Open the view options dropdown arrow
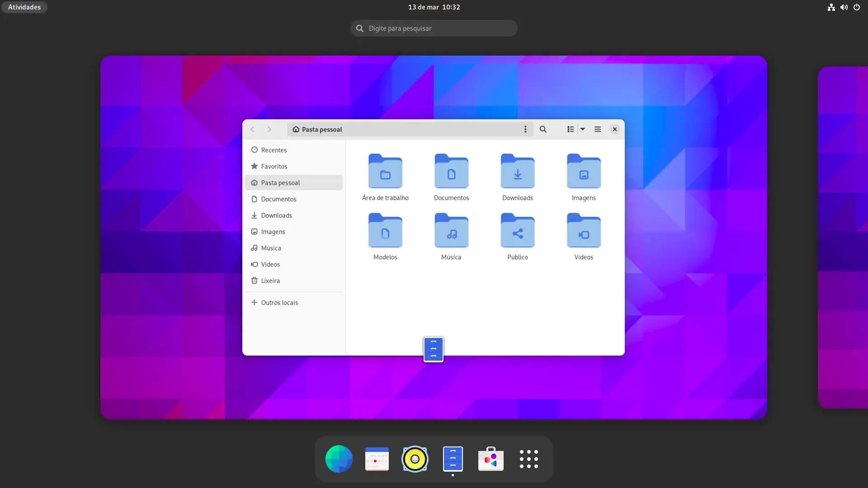 (583, 129)
